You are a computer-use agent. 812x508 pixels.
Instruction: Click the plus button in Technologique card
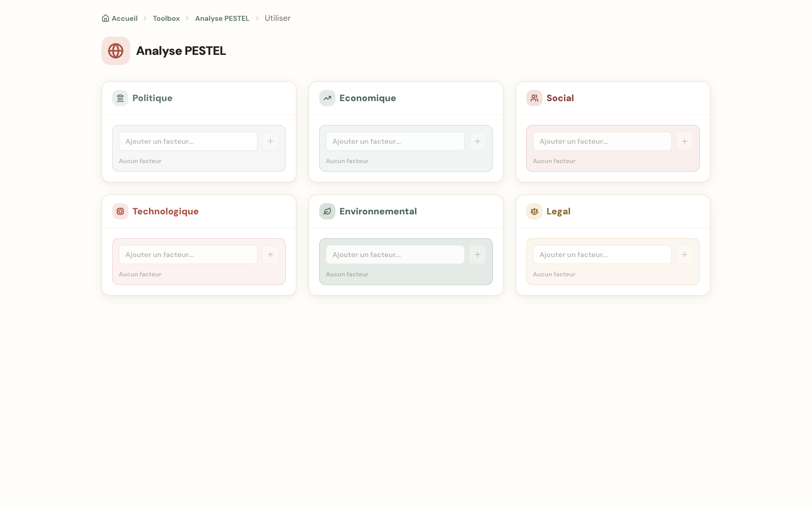(x=270, y=254)
